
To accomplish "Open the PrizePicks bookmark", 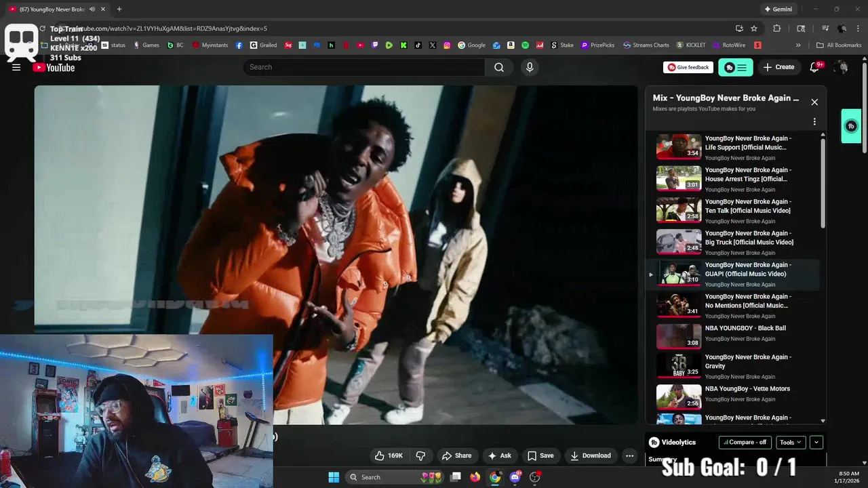I will tap(597, 45).
